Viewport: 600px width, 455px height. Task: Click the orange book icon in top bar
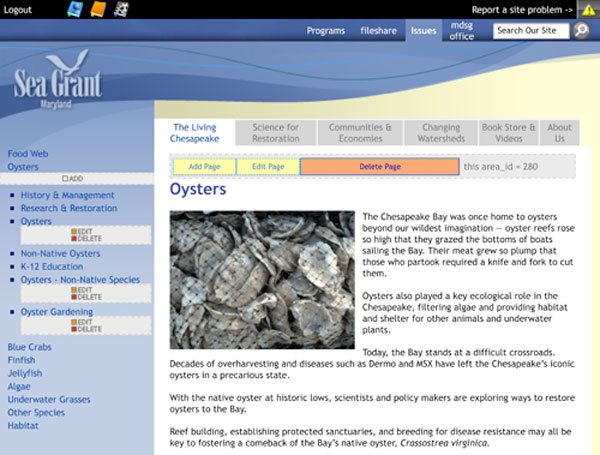pos(97,10)
